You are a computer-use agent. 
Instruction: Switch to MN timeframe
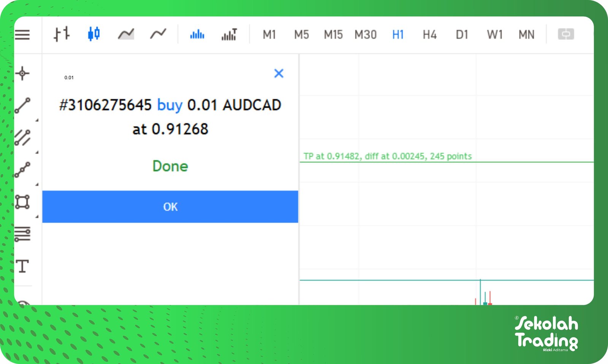[x=526, y=35]
